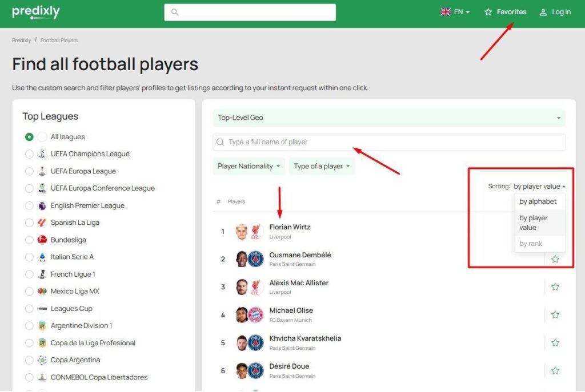Click the Favorites star icon in header

(x=488, y=13)
